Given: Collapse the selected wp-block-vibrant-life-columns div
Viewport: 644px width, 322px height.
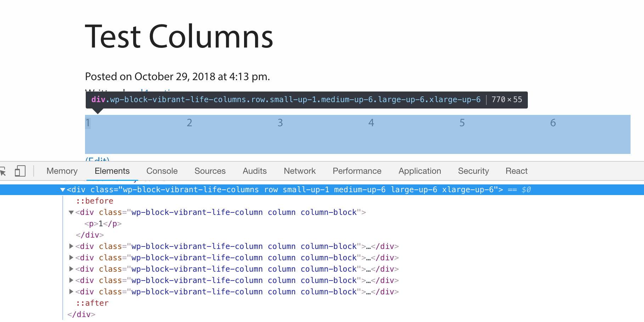Looking at the screenshot, I should (x=63, y=190).
